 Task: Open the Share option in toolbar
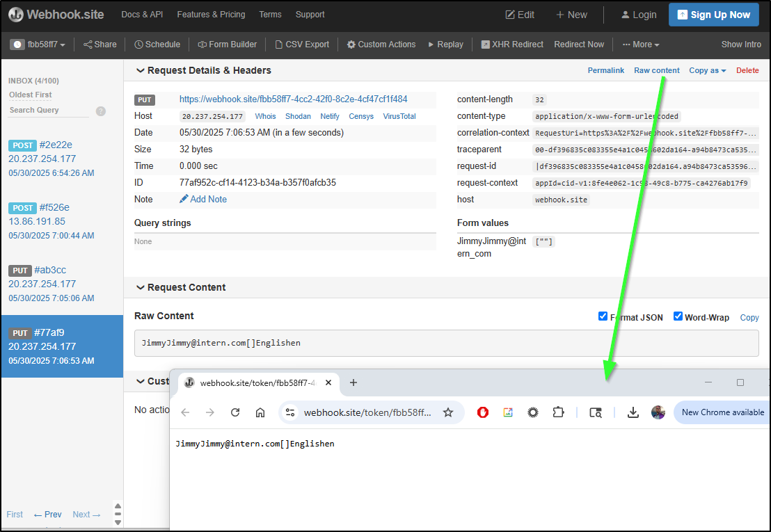pyautogui.click(x=100, y=45)
